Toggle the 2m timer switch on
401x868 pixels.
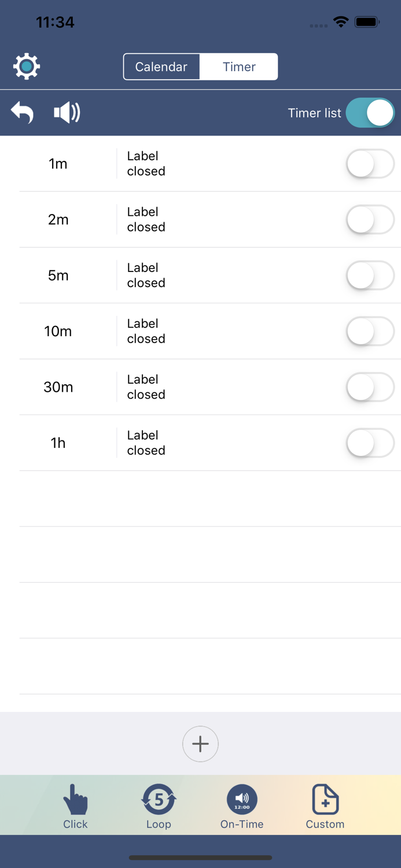click(370, 219)
